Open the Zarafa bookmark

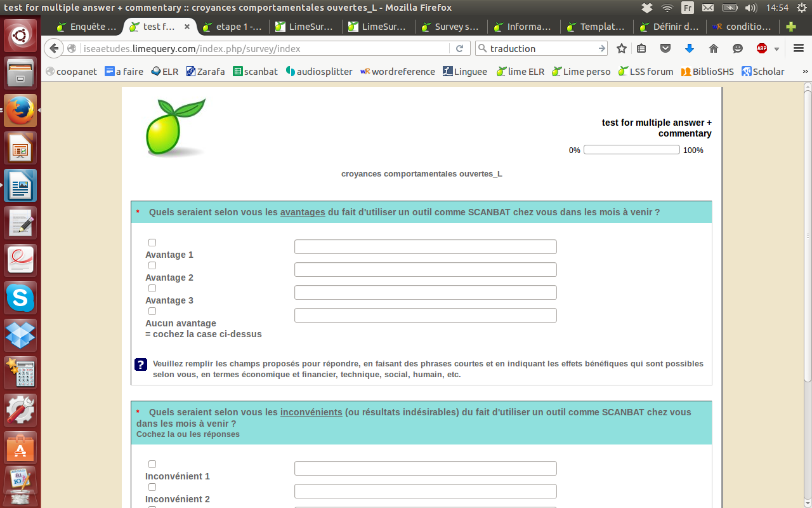coord(206,72)
